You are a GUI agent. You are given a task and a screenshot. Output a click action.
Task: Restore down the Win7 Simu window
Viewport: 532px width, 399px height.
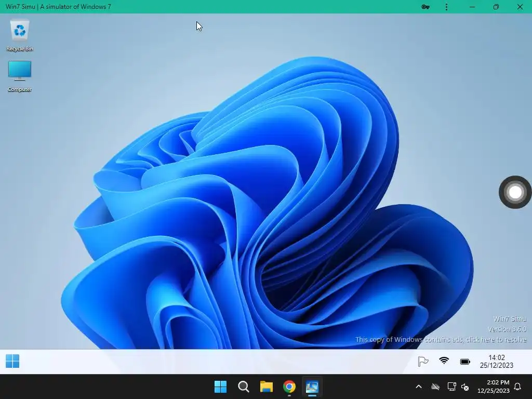[496, 7]
